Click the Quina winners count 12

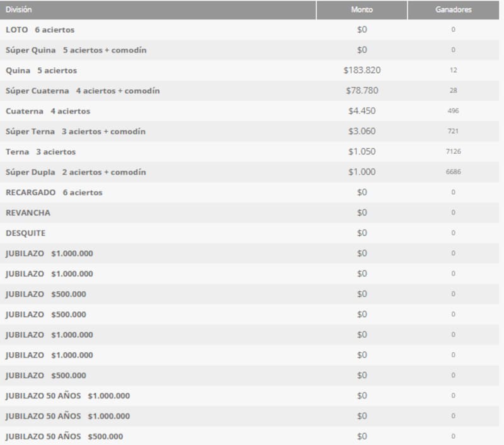click(x=453, y=70)
